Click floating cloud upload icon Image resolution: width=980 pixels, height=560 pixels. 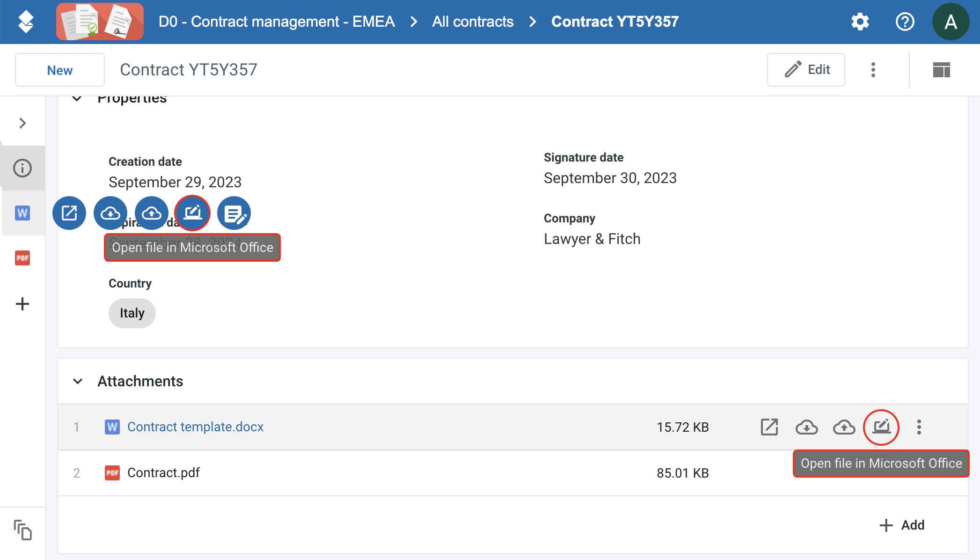152,213
